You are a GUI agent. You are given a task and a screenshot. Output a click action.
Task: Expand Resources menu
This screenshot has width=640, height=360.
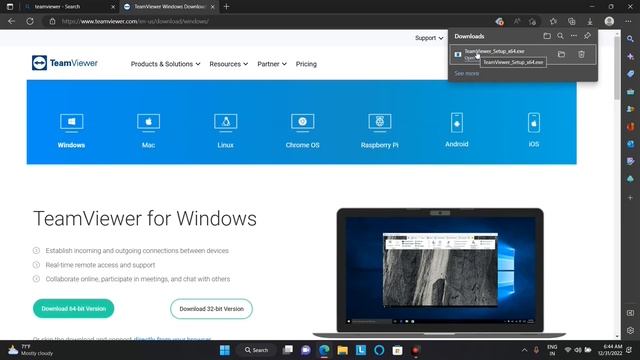[229, 64]
